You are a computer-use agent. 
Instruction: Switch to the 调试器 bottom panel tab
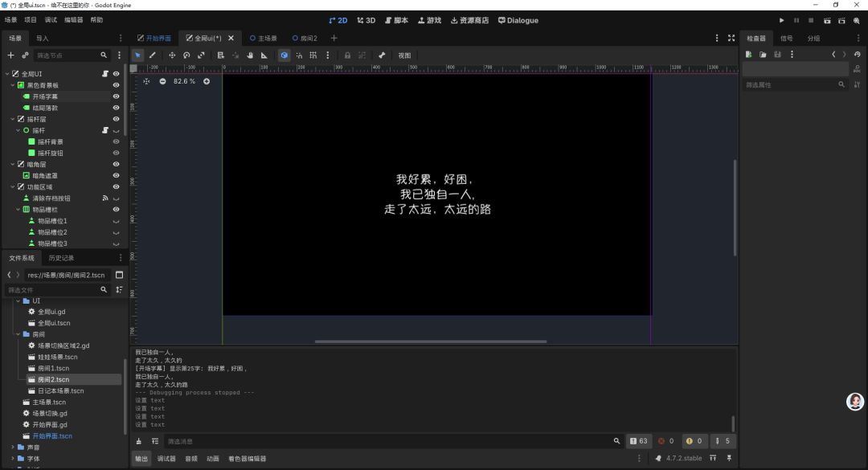(166, 459)
